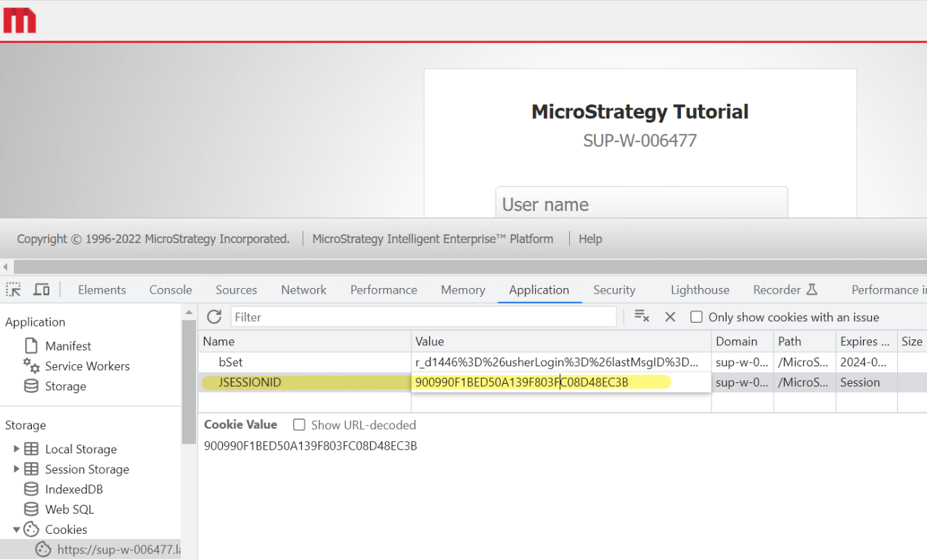The image size is (927, 560).
Task: Click the MicroStrategy logo
Action: (x=20, y=21)
